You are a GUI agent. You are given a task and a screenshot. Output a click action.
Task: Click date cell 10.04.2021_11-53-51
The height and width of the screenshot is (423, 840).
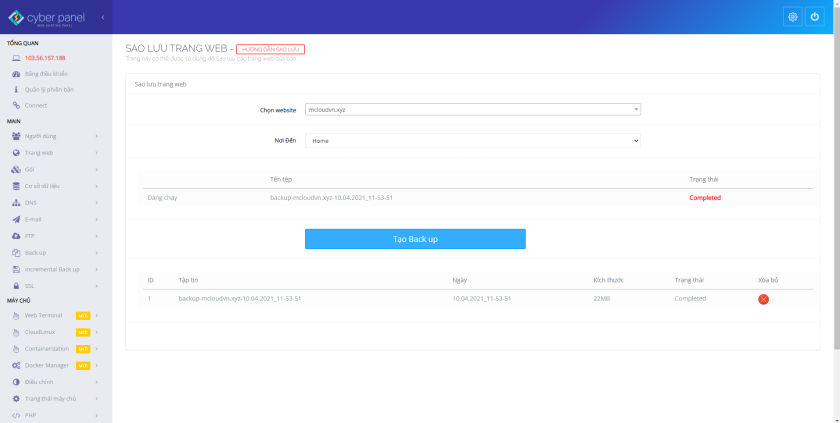[x=482, y=298]
